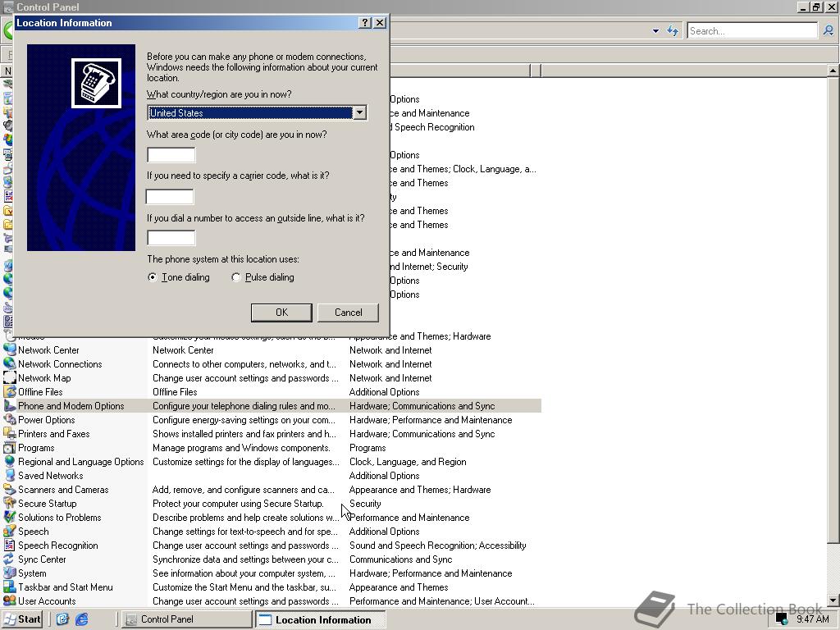Click the carrier code input field
Screen dimensions: 840x630
pyautogui.click(x=170, y=197)
